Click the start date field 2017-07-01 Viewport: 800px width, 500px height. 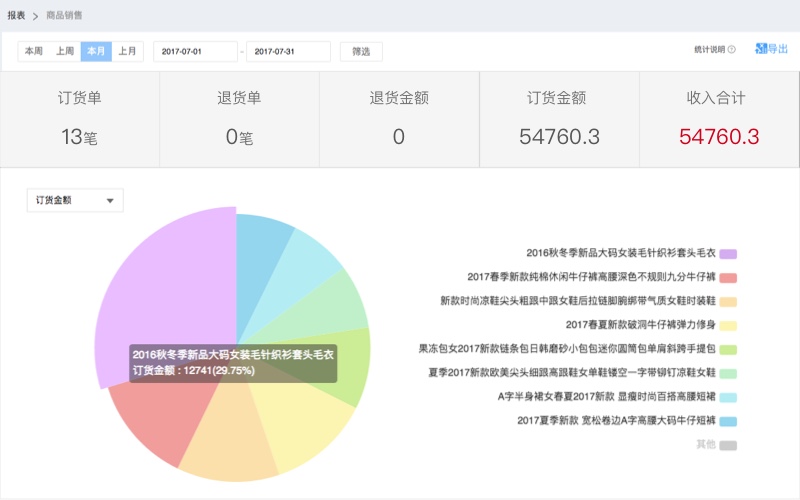click(x=195, y=51)
